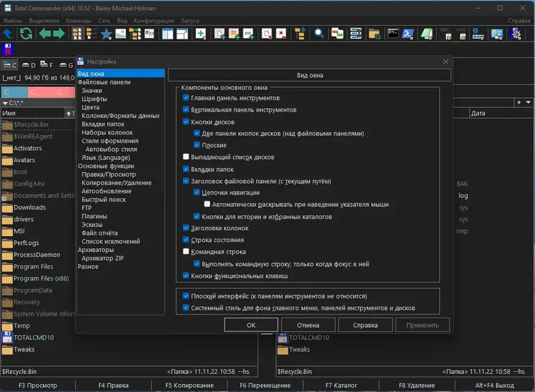535x392 pixels.
Task: Click the green refresh icon in toolbar
Action: click(x=25, y=33)
